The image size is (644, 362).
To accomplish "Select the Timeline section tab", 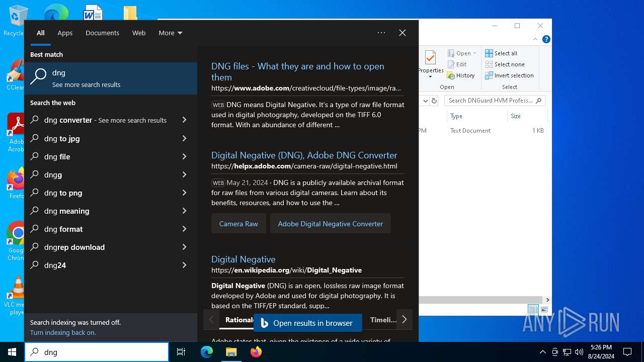I will [x=383, y=320].
